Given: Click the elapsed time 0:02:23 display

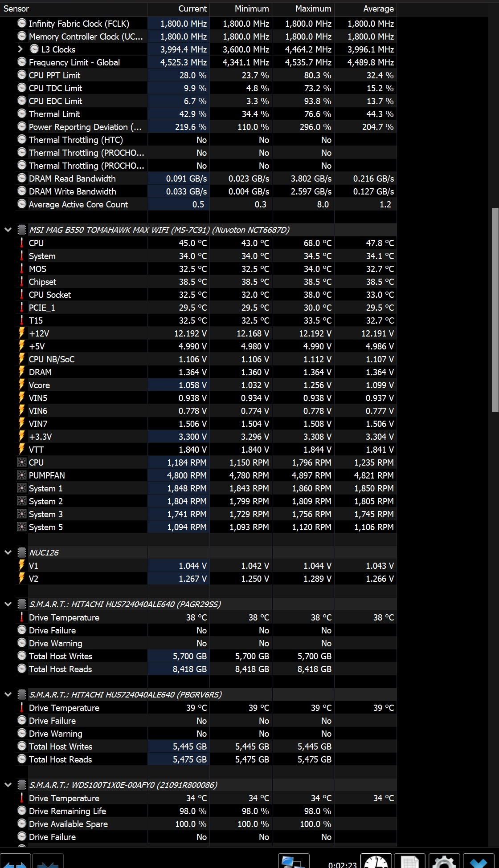Looking at the screenshot, I should pyautogui.click(x=342, y=864).
